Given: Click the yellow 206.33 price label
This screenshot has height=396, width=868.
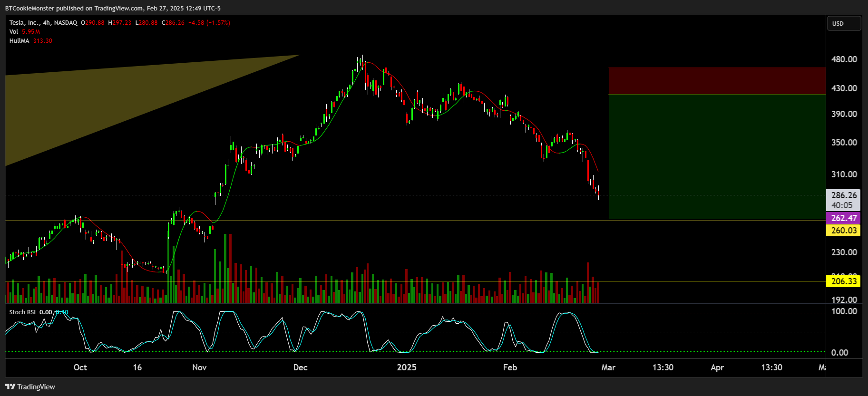Looking at the screenshot, I should pos(844,281).
